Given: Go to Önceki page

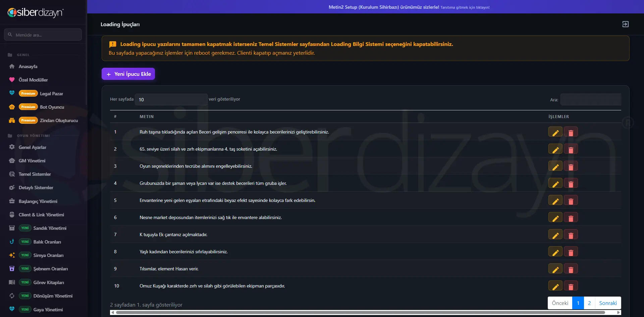Looking at the screenshot, I should tap(560, 303).
